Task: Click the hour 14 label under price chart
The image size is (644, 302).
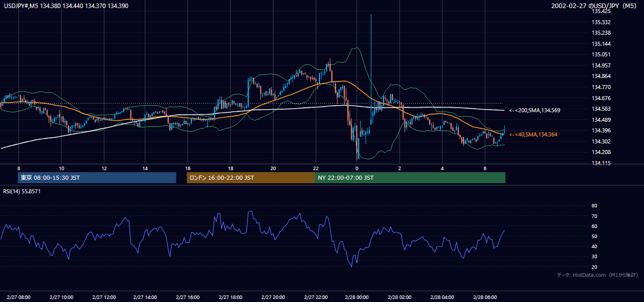Action: (145, 168)
